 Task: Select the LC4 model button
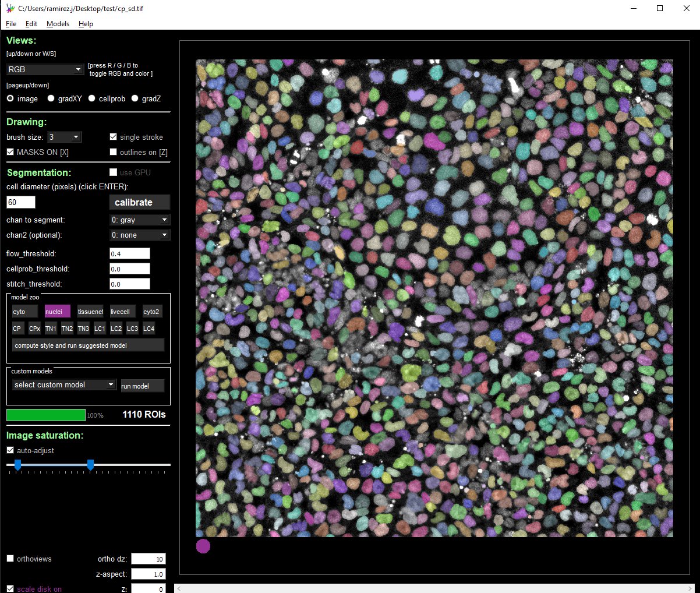pyautogui.click(x=149, y=328)
